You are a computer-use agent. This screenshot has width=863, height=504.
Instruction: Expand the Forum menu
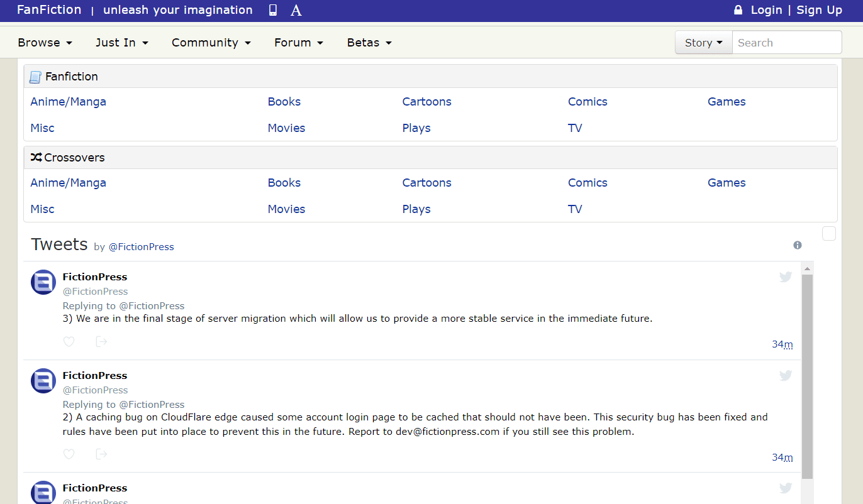click(x=299, y=43)
